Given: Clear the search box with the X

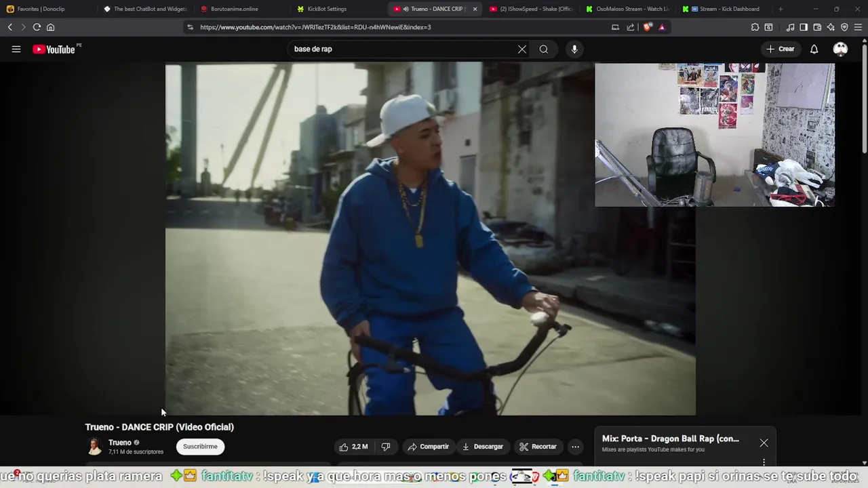Looking at the screenshot, I should pos(521,49).
